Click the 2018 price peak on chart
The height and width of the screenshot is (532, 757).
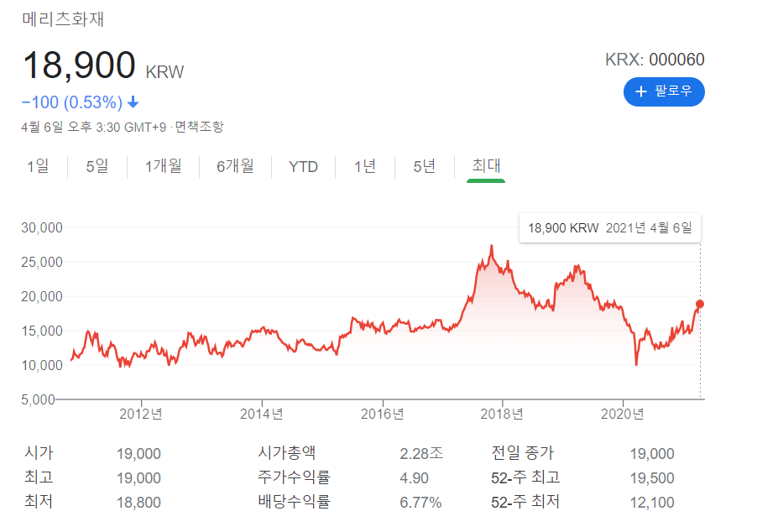tap(492, 246)
